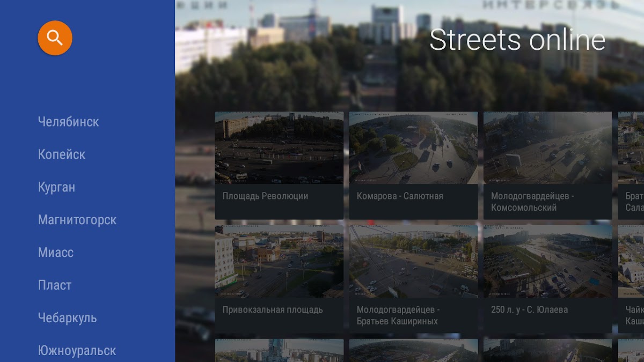Play the Молодогвардейцев - Комсомольский camera thumbnail
This screenshot has height=362, width=644.
[x=547, y=148]
